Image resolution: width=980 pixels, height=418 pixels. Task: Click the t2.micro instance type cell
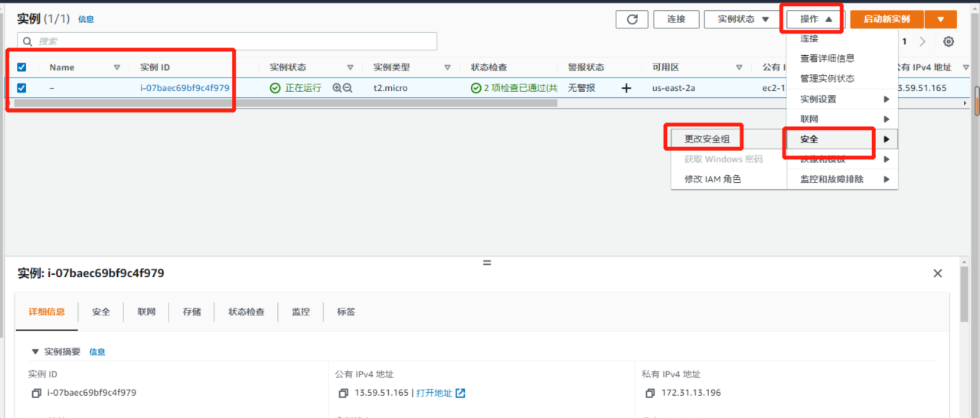390,88
